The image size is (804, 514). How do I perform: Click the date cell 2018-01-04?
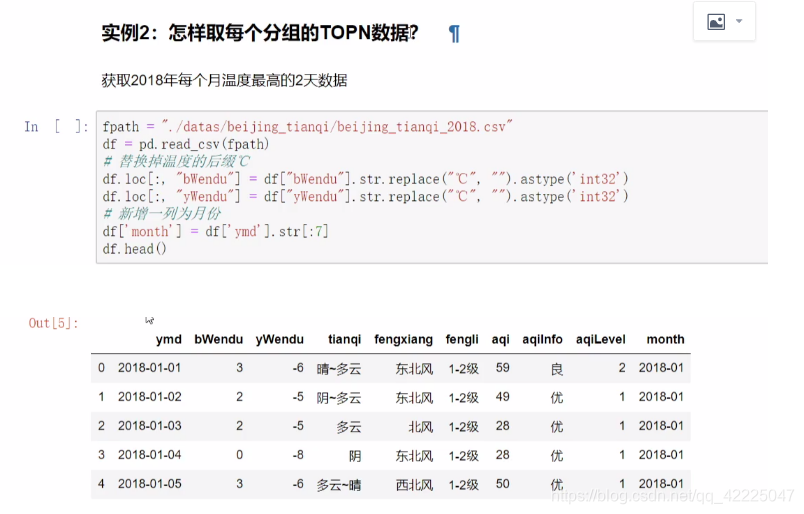click(x=149, y=455)
